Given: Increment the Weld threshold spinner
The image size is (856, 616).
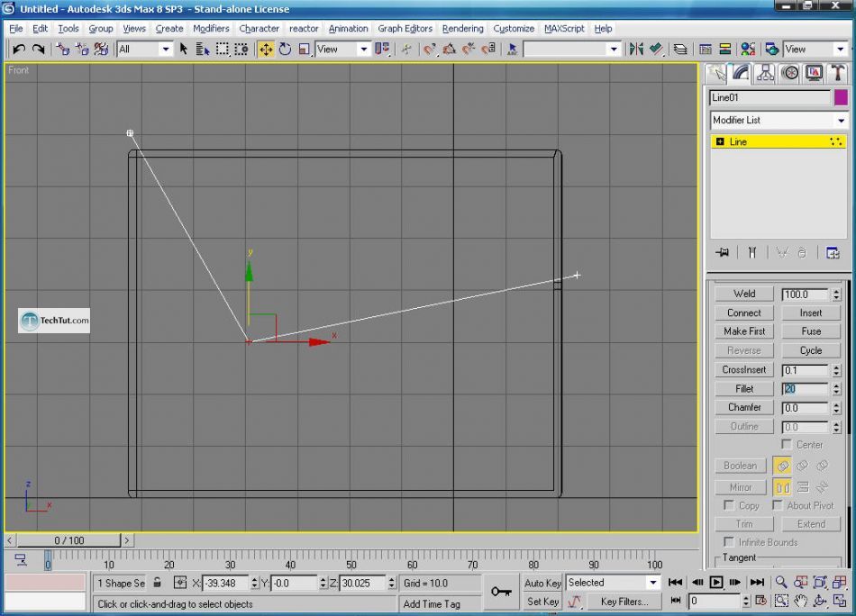Looking at the screenshot, I should tap(836, 292).
